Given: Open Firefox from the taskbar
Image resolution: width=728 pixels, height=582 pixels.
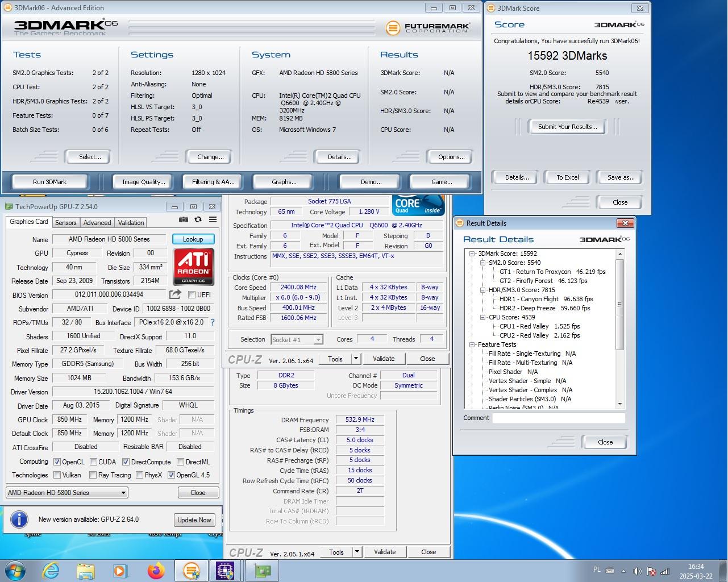Looking at the screenshot, I should pyautogui.click(x=156, y=570).
